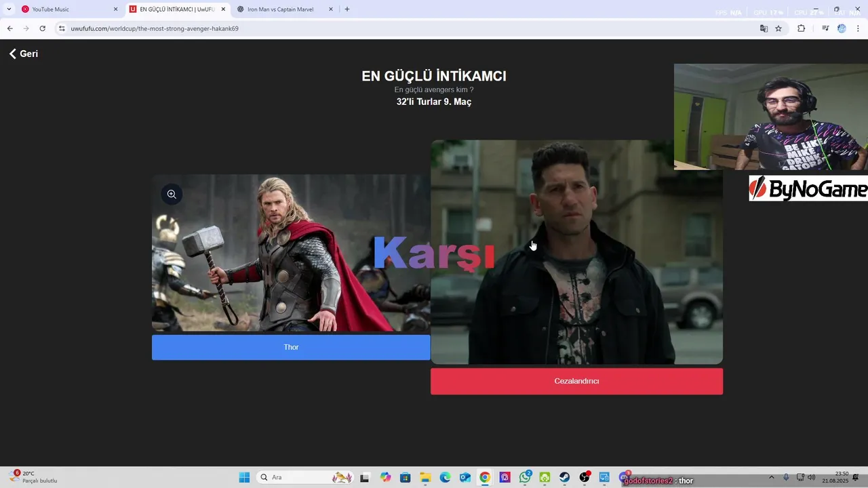The height and width of the screenshot is (488, 868).
Task: Open the translate page icon
Action: click(x=764, y=28)
